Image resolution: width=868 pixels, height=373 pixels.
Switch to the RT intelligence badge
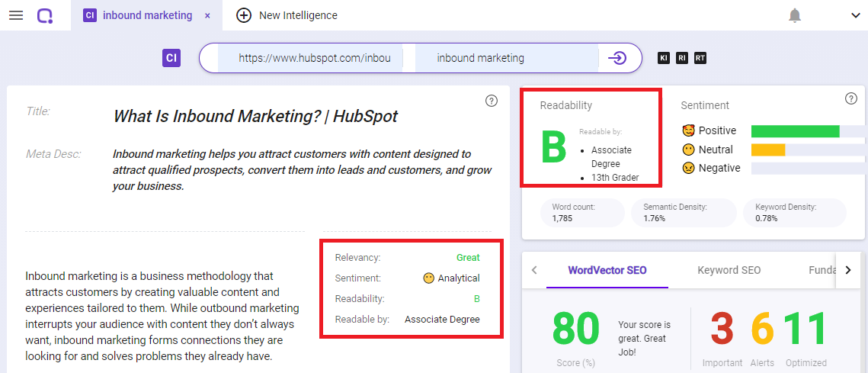(700, 58)
